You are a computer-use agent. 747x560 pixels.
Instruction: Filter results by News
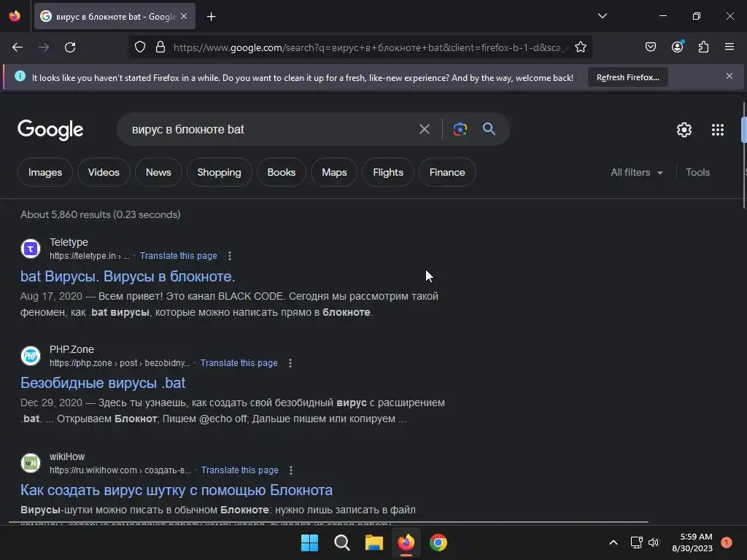click(158, 172)
